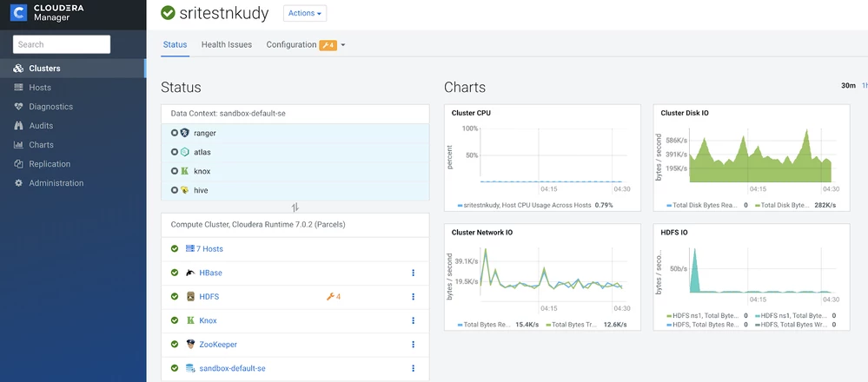The height and width of the screenshot is (382, 868).
Task: Switch to the Health Issues tab
Action: point(227,45)
